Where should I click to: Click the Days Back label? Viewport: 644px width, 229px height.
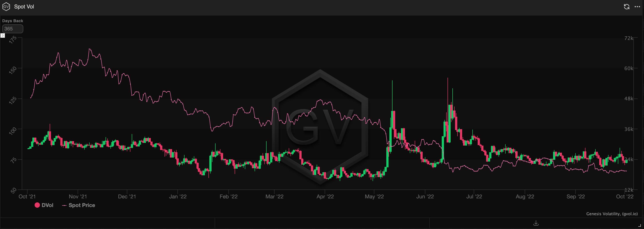pos(12,21)
